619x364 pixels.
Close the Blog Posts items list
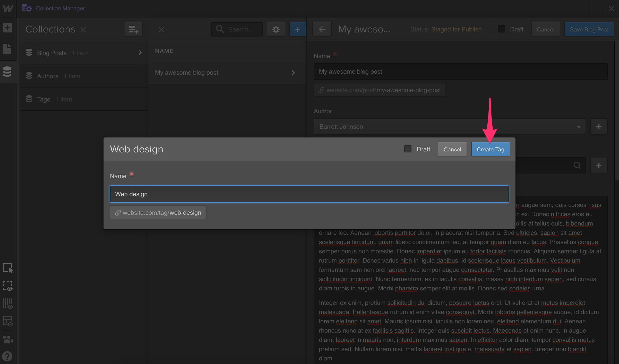(x=161, y=30)
